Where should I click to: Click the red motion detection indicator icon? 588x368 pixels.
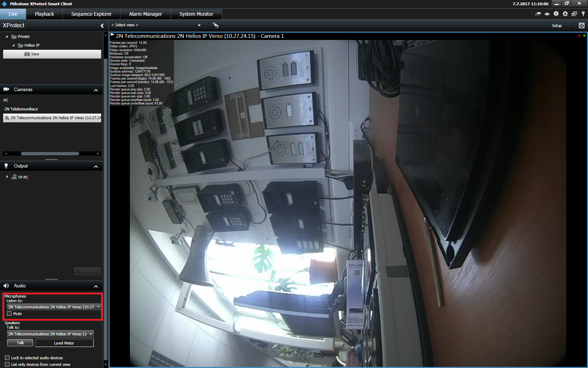[x=579, y=36]
